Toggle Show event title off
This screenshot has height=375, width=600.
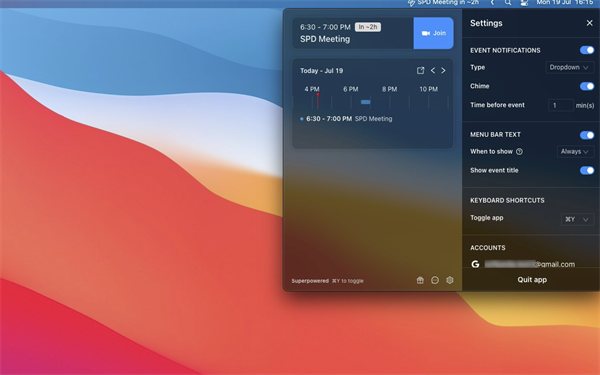coord(587,170)
